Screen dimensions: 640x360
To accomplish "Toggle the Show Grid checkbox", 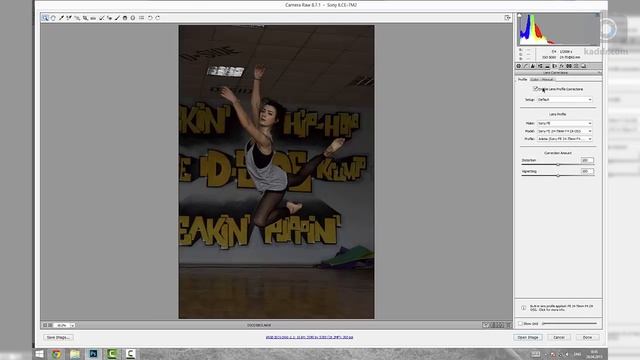I will click(520, 323).
